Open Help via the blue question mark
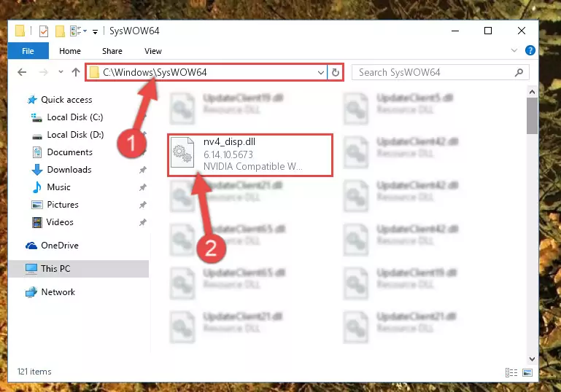Viewport: 561px width, 392px height. [x=530, y=50]
